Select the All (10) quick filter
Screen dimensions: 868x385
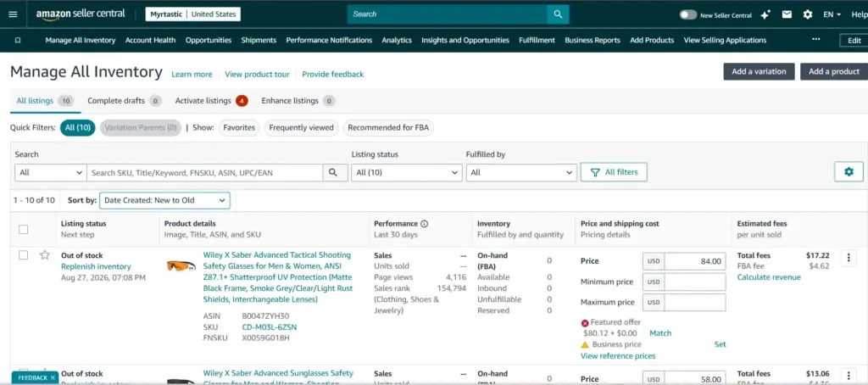click(77, 128)
